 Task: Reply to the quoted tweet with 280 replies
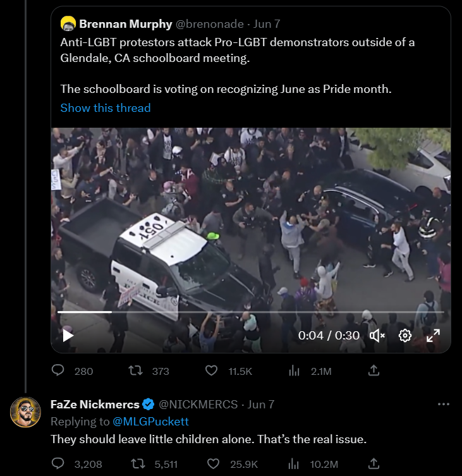58,370
